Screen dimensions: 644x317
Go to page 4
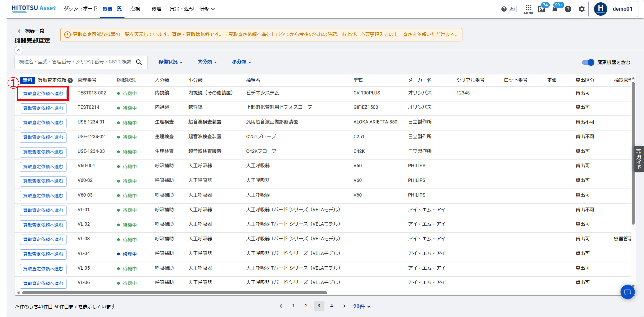[331, 306]
